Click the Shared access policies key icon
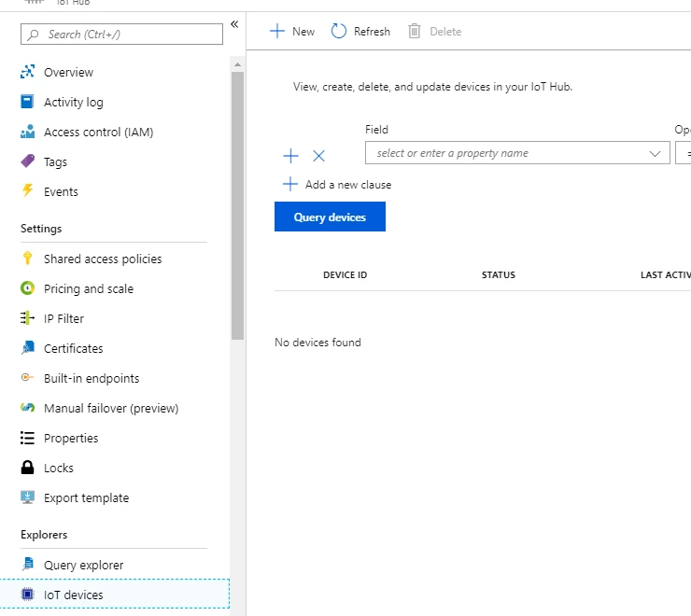Screen dimensions: 691x616 (x=27, y=258)
